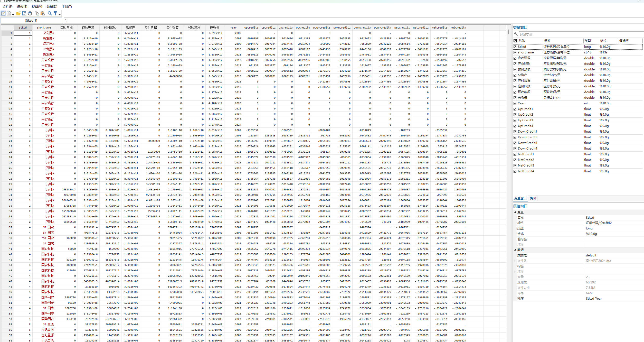This screenshot has height=342, width=644.
Task: Collapse the 变量 section in properties
Action: click(515, 212)
